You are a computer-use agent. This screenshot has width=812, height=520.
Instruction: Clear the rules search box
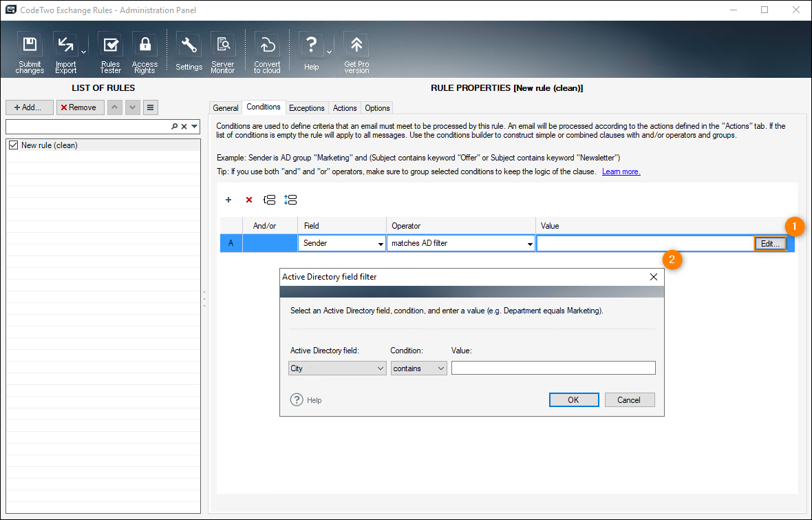[184, 127]
